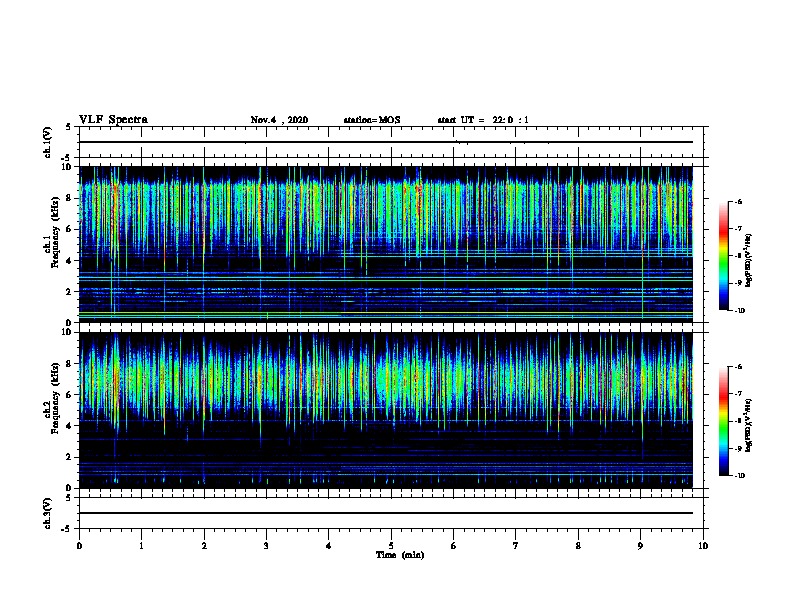The width and height of the screenshot is (792, 612).
Task: Click time axis tick label "4"
Action: [x=329, y=545]
